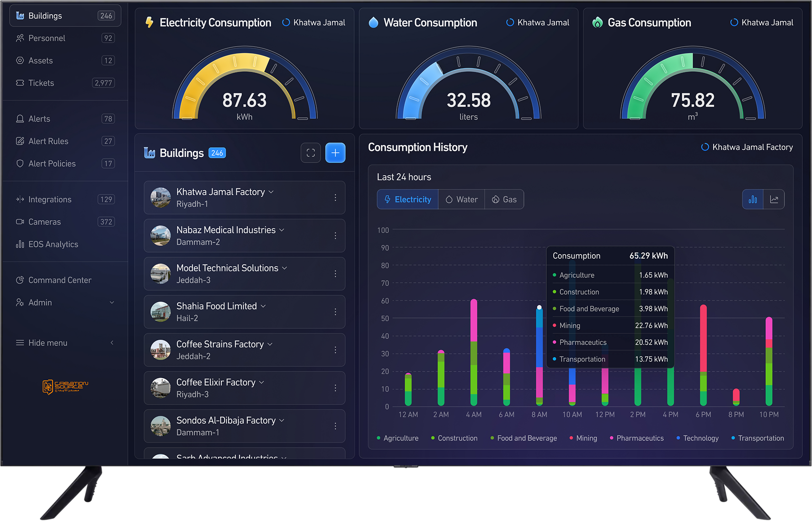Click the 4 AM bar in chart
This screenshot has width=812, height=521.
(x=474, y=352)
